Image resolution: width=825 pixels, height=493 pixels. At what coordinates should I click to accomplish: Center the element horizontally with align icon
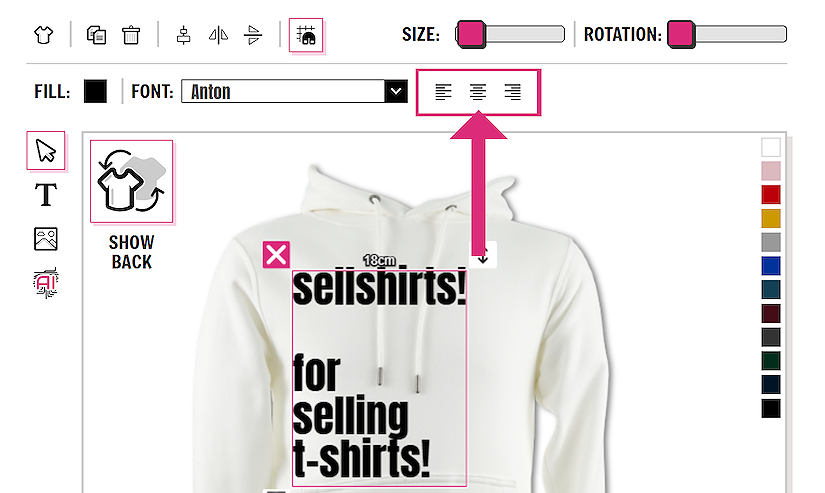click(183, 35)
